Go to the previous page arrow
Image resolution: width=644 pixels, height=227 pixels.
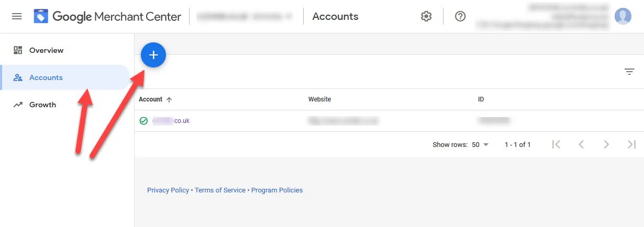(x=581, y=144)
